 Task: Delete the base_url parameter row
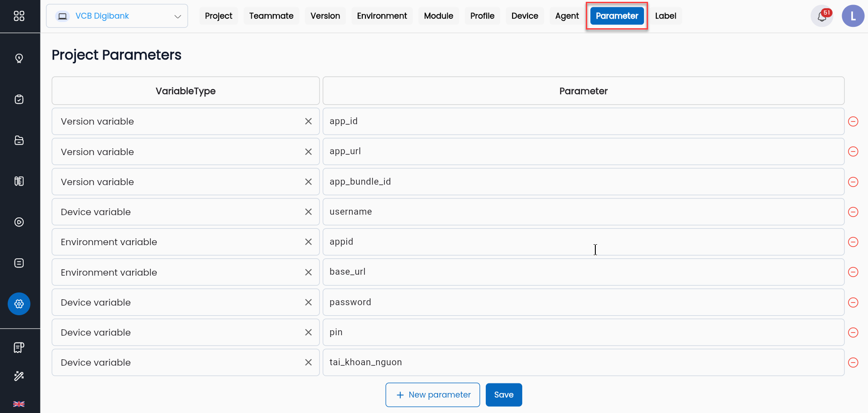853,272
